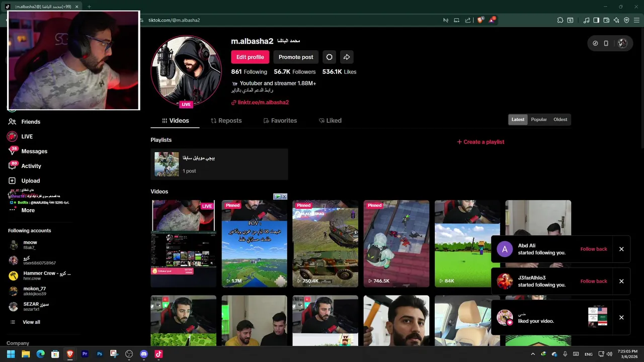The image size is (644, 362).
Task: Follow back J3farAlhlo3
Action: 594,281
